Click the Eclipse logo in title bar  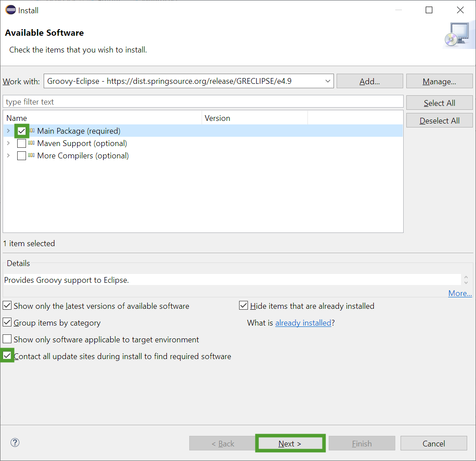tap(10, 10)
